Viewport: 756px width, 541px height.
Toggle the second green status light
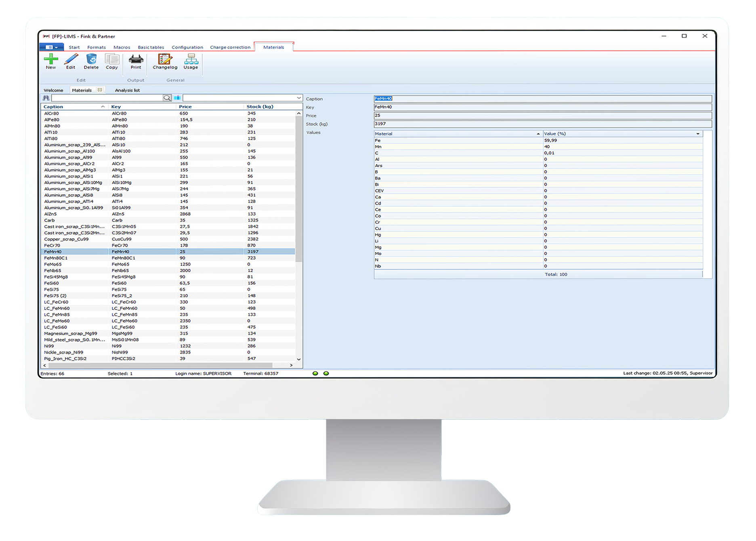[325, 373]
